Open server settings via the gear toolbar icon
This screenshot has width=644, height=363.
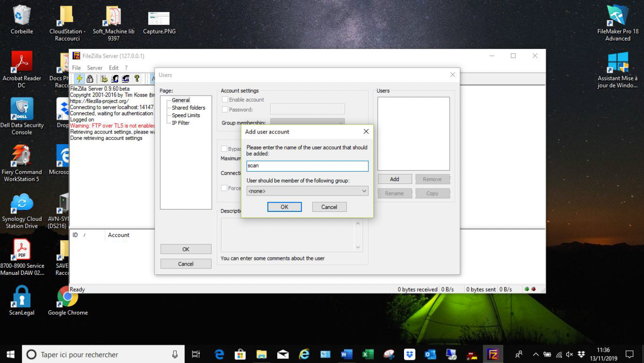(x=104, y=79)
